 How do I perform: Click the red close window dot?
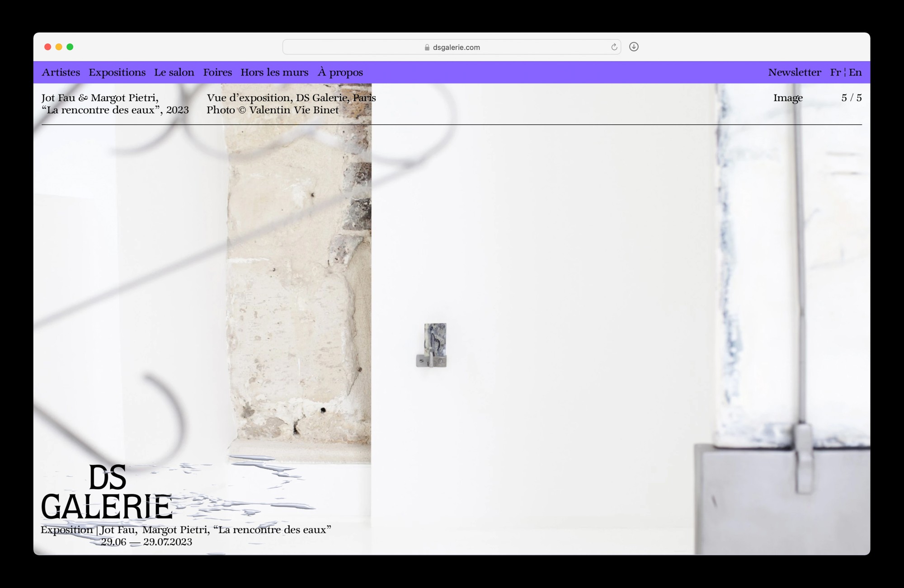click(x=48, y=47)
